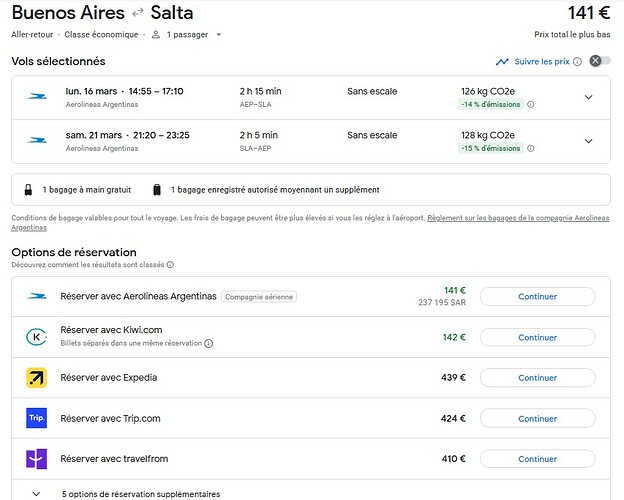Click the 410 € travelfrom price
Viewport: 624px width, 500px height.
454,459
